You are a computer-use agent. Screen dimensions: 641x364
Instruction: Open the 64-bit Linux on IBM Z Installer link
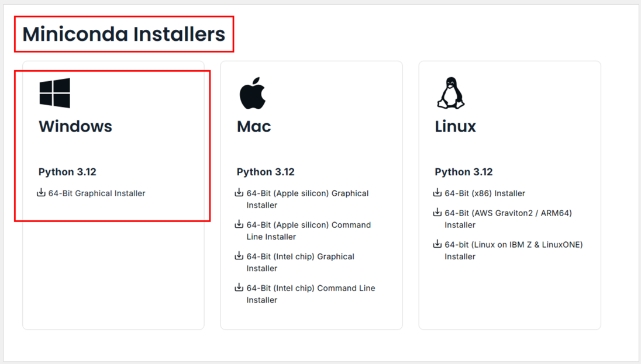tap(514, 251)
